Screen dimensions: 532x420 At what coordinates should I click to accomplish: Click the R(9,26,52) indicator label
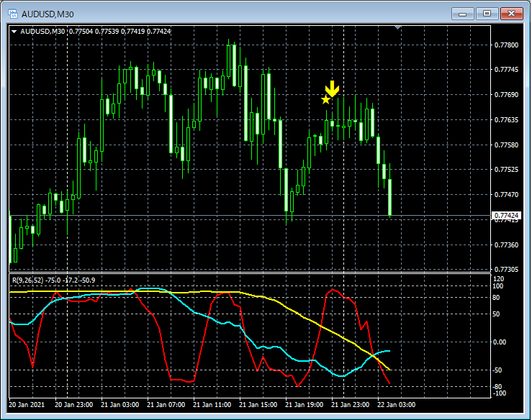[x=29, y=280]
